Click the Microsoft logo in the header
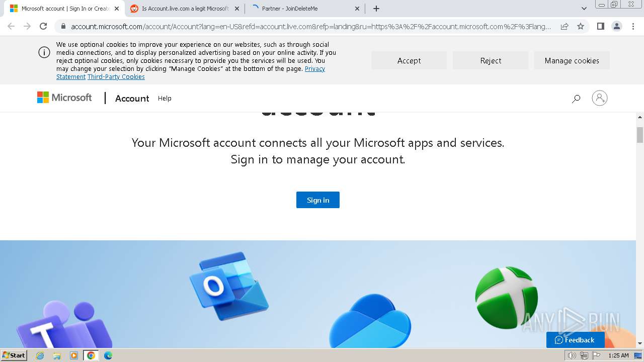This screenshot has height=362, width=644. click(64, 98)
